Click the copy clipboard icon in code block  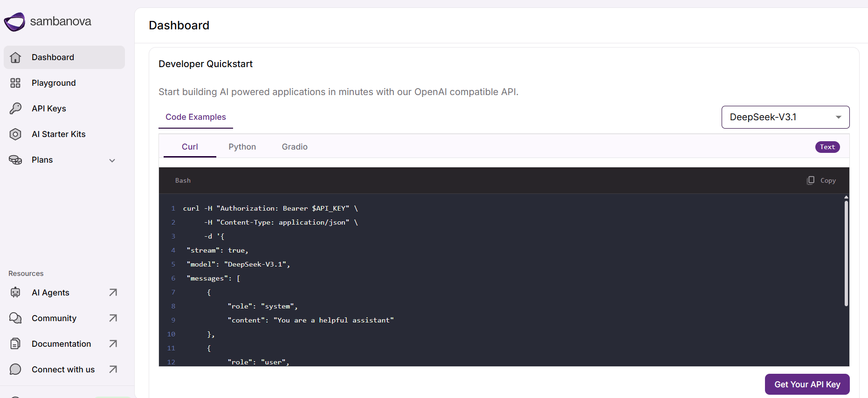click(x=811, y=180)
